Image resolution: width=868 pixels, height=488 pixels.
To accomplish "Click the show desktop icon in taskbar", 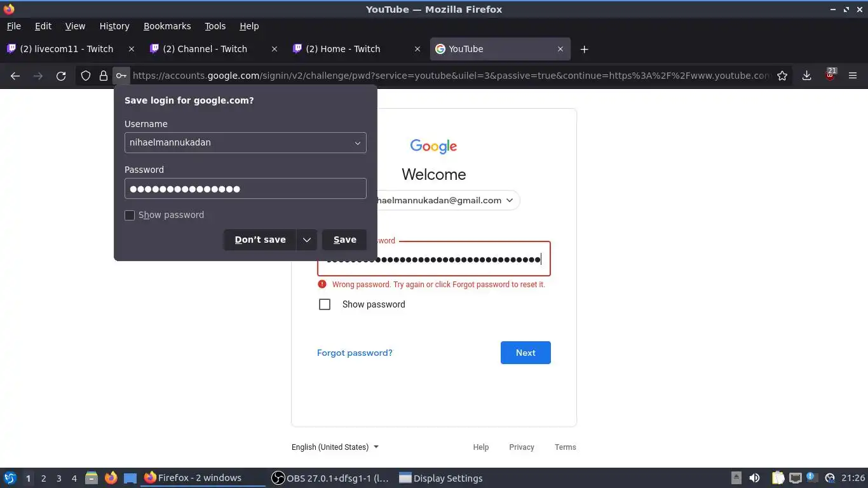I will 130,478.
